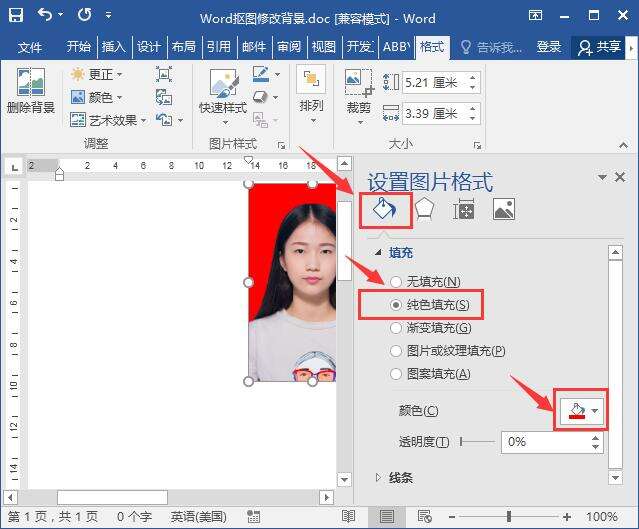Open the format pane options dropdown arrow
This screenshot has width=639, height=529.
602,177
